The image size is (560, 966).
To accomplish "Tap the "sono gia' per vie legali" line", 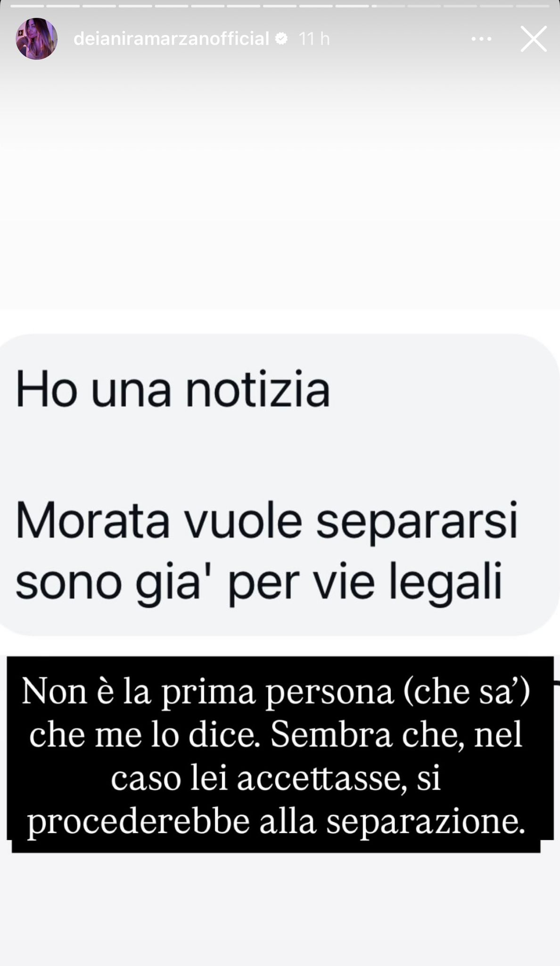I will (259, 583).
